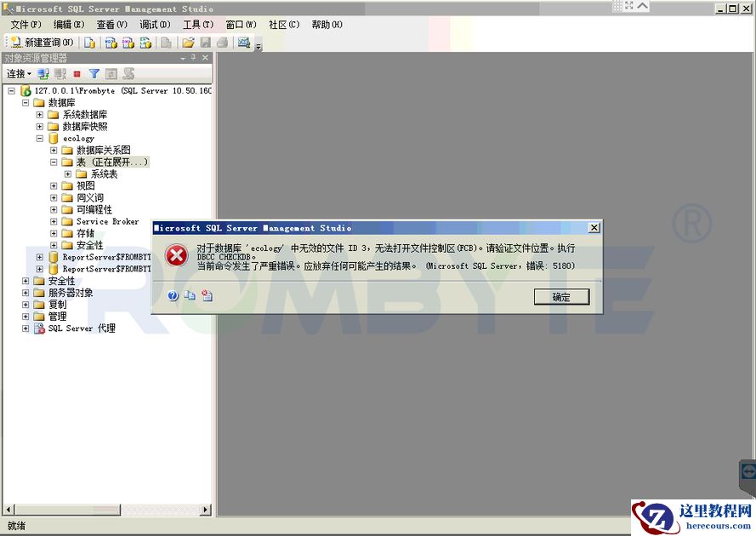This screenshot has height=536, width=756.
Task: Click the Analysis Services XMLA Query icon
Action: coord(145,43)
